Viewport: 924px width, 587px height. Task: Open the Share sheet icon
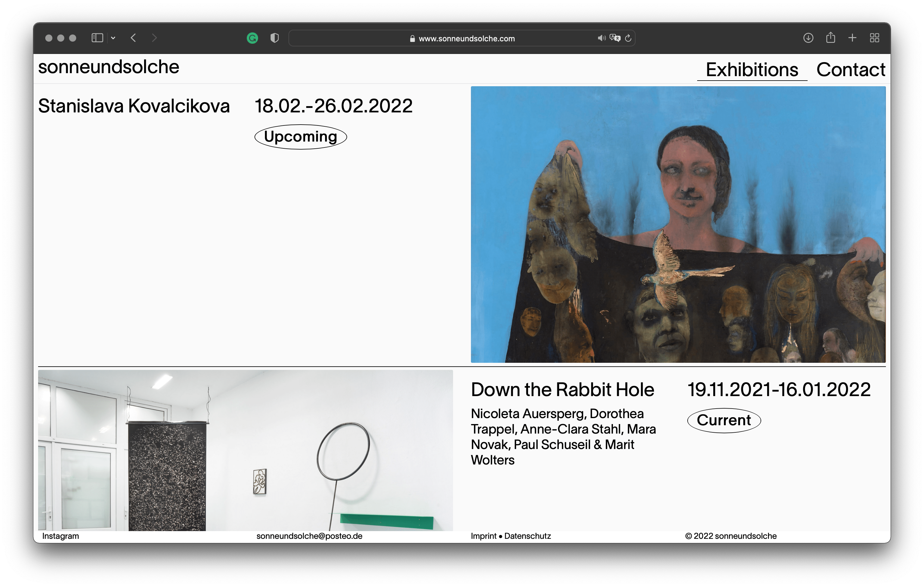[x=830, y=37]
